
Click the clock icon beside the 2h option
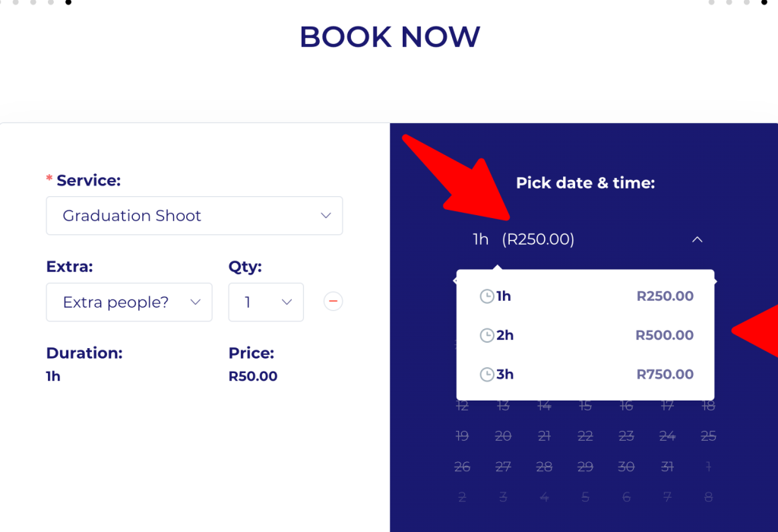[x=487, y=335]
